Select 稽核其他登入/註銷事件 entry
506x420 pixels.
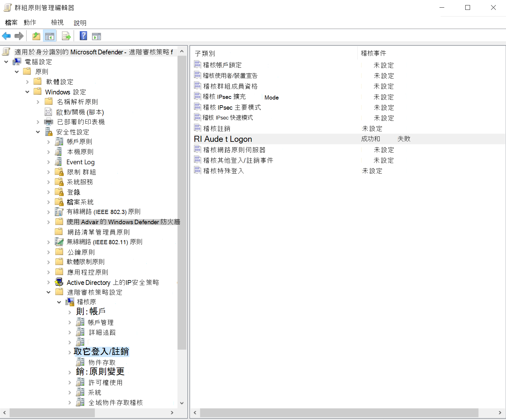point(238,160)
